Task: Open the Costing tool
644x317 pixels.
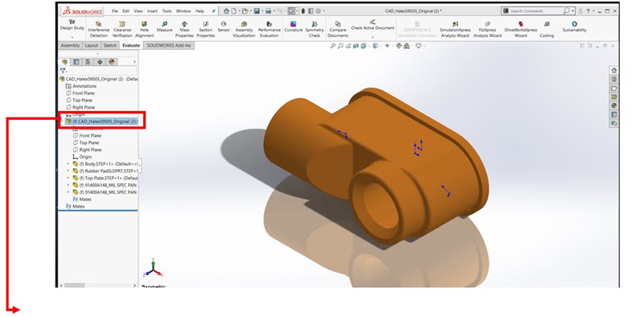Action: [x=547, y=29]
